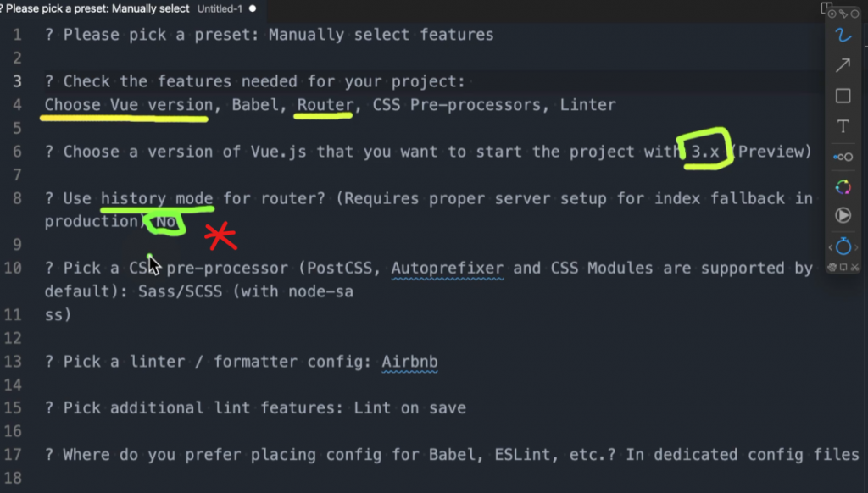Click the right chevron beside the timer

(856, 247)
